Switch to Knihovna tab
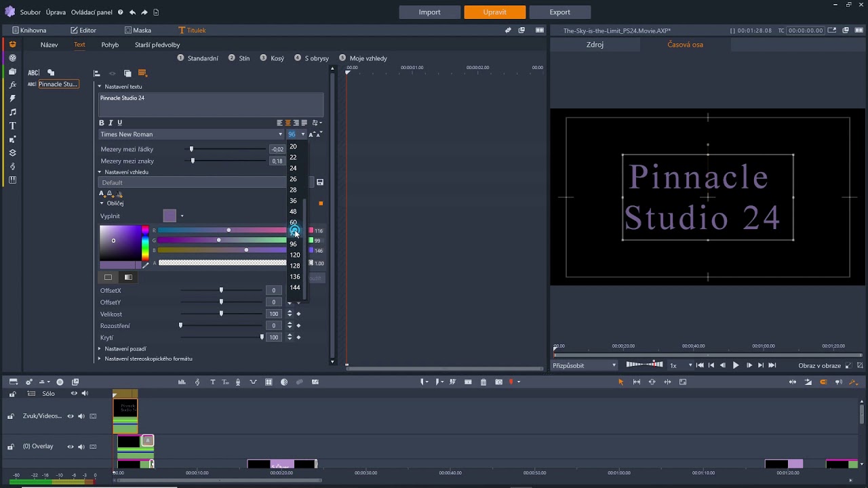 (x=29, y=30)
